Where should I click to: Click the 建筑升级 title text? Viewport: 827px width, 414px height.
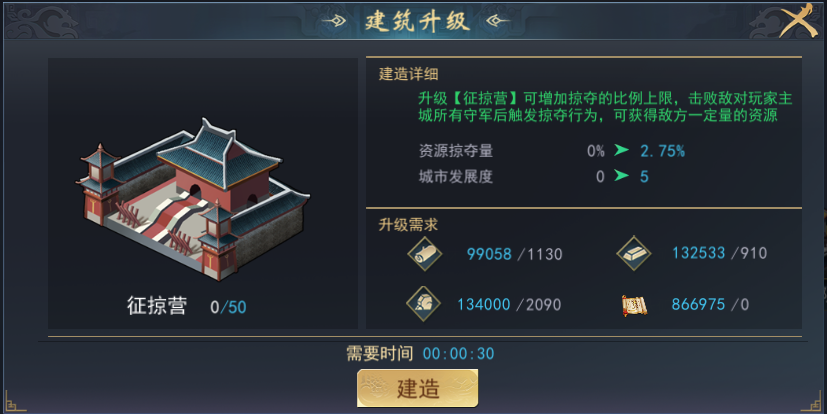click(x=417, y=21)
